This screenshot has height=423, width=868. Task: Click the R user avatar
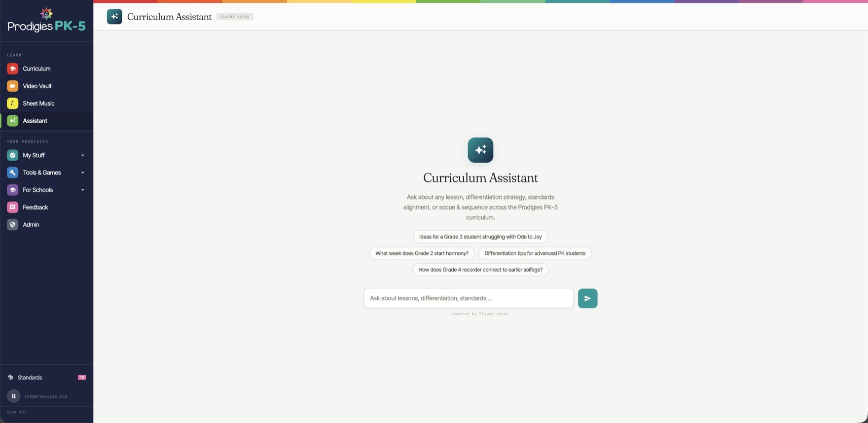coord(14,396)
